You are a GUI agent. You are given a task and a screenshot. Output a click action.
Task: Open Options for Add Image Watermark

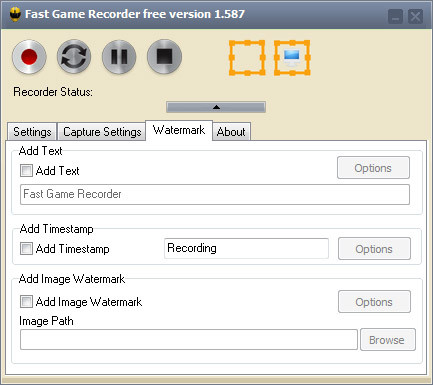click(374, 302)
